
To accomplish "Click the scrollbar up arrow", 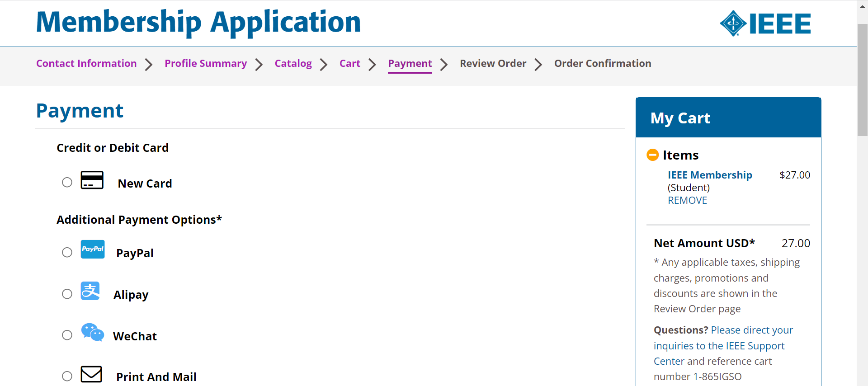I will click(x=862, y=6).
